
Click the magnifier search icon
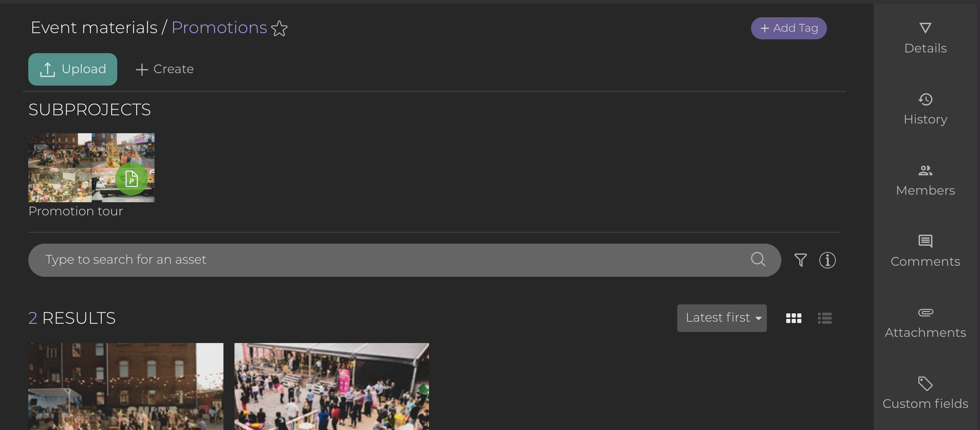(758, 260)
